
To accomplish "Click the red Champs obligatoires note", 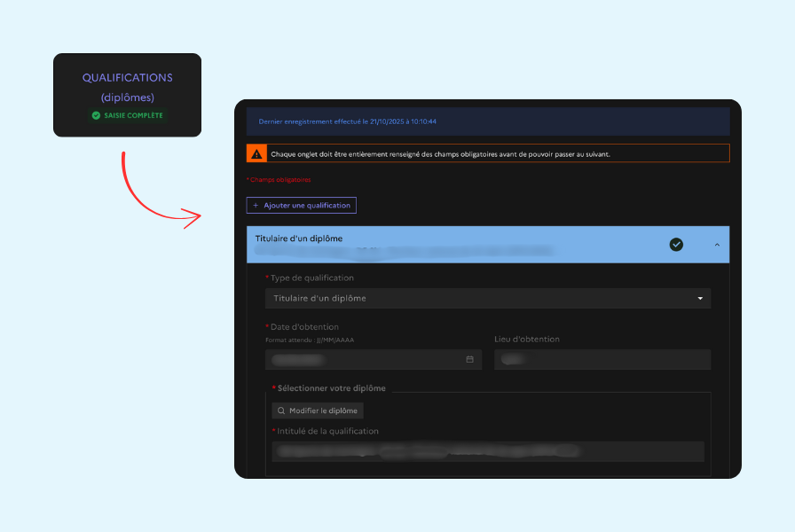I will pyautogui.click(x=279, y=180).
